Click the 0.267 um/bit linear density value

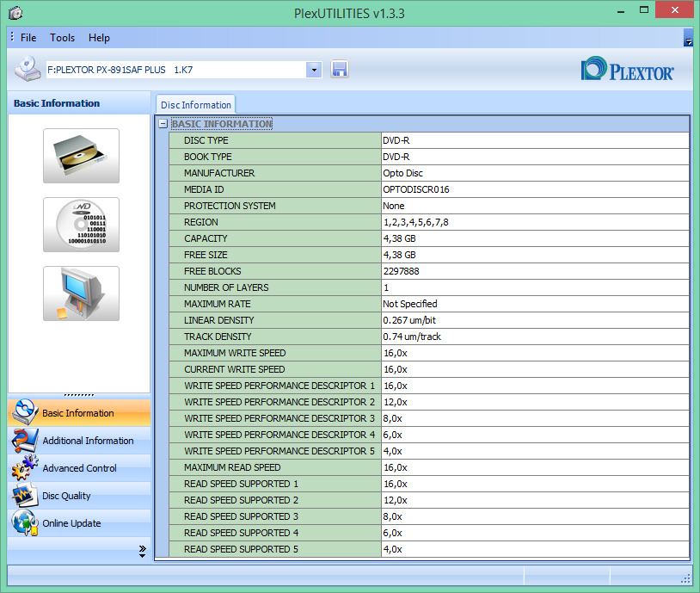pos(409,320)
